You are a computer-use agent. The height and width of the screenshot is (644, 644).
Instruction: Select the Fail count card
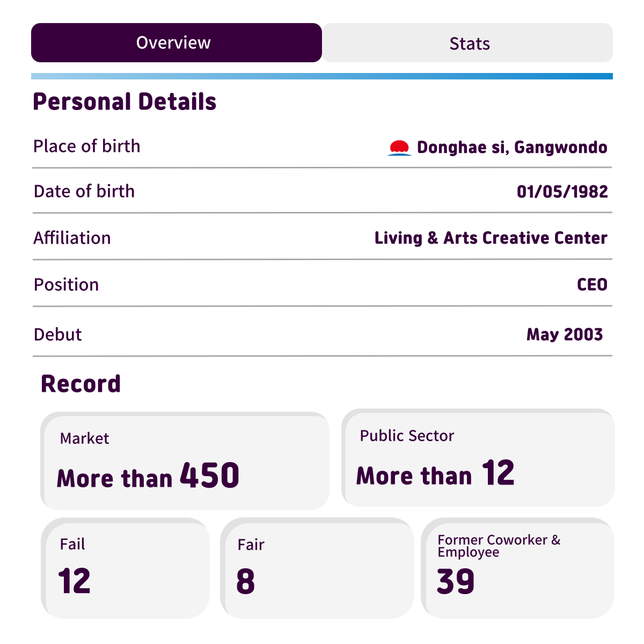[125, 568]
